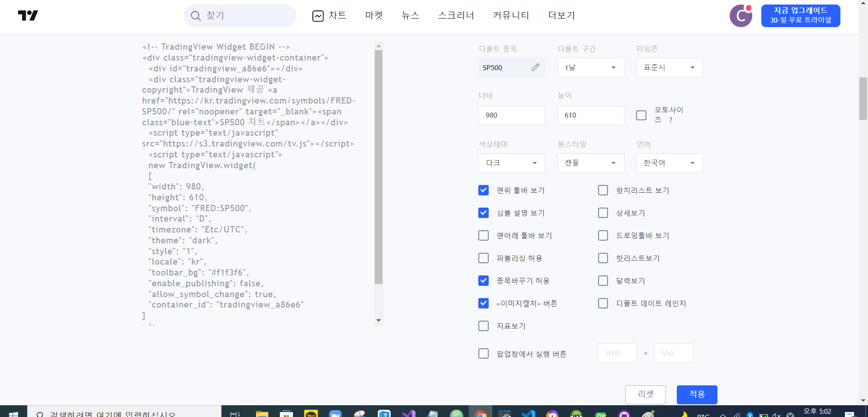868x417 pixels.
Task: Click the chart icon next to 차트
Action: (318, 16)
